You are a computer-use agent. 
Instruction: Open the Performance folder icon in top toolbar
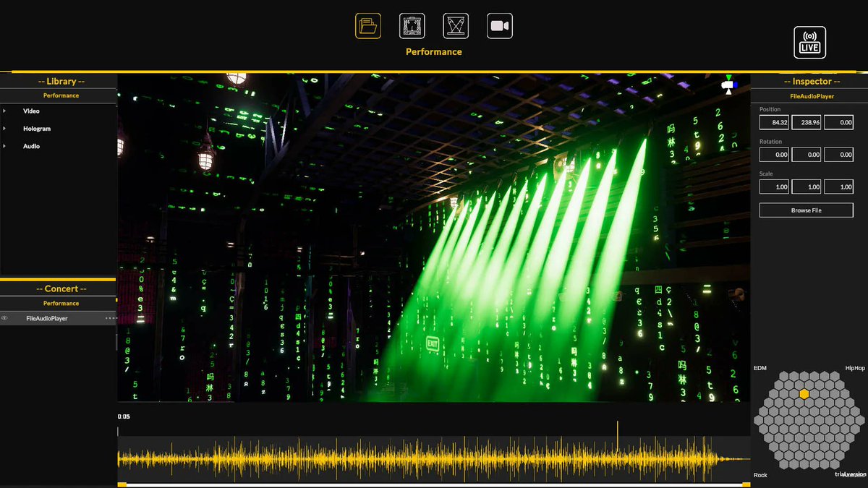[368, 26]
